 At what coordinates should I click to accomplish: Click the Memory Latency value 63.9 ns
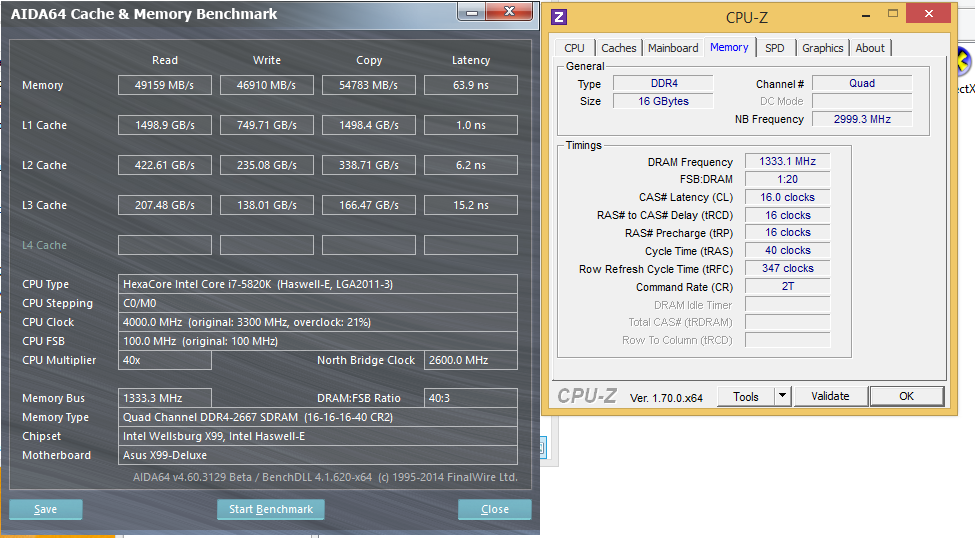click(471, 85)
